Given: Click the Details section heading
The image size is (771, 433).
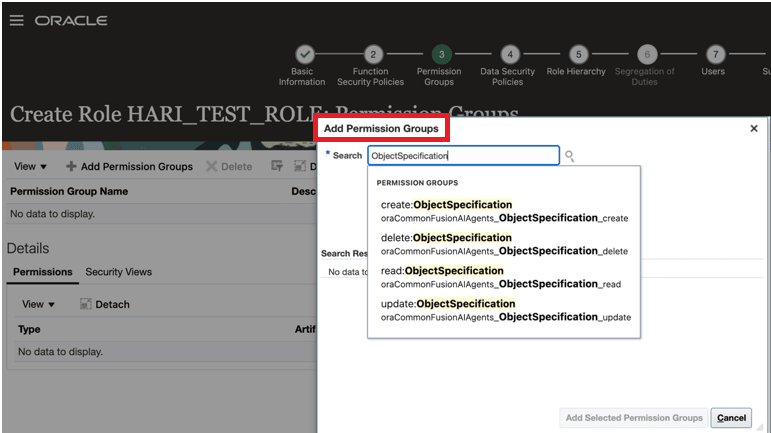Looking at the screenshot, I should [28, 248].
